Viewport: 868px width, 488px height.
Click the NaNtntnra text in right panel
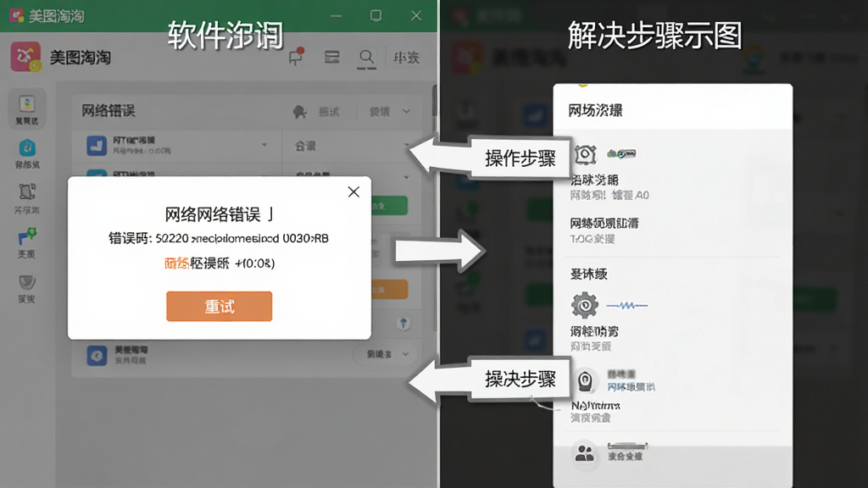click(x=596, y=406)
